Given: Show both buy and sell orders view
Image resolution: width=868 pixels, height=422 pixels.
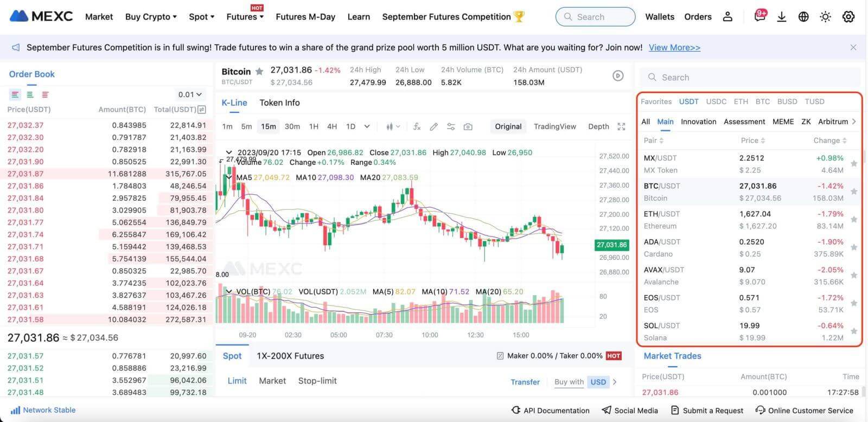Looking at the screenshot, I should click(15, 94).
